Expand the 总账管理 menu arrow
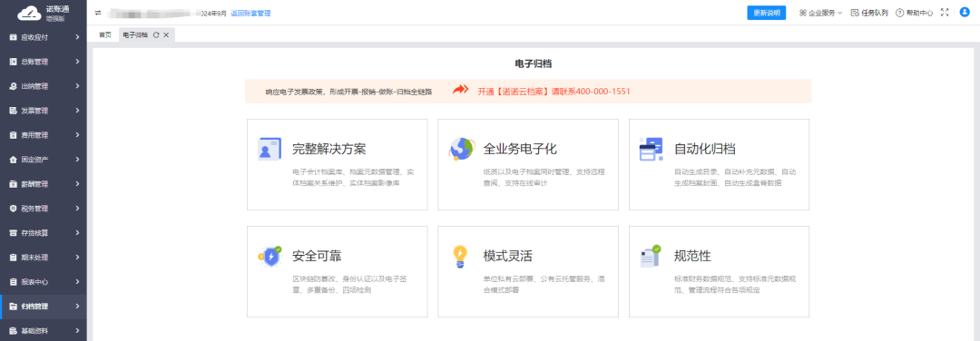 click(x=77, y=62)
